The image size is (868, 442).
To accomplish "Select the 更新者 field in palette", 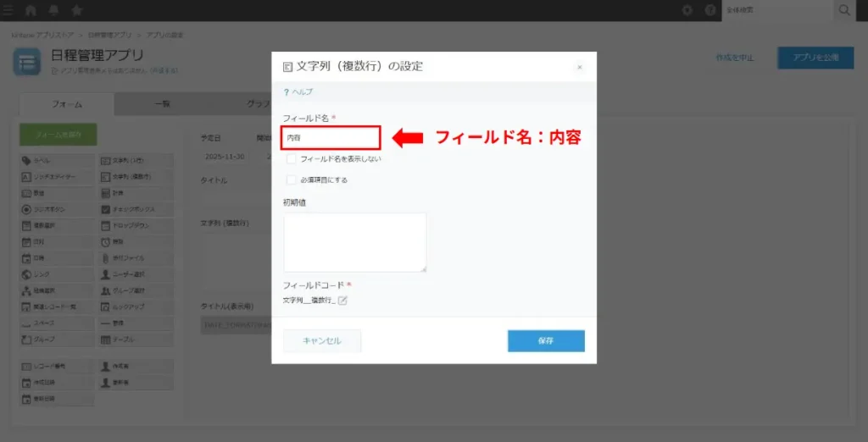I will pos(136,382).
